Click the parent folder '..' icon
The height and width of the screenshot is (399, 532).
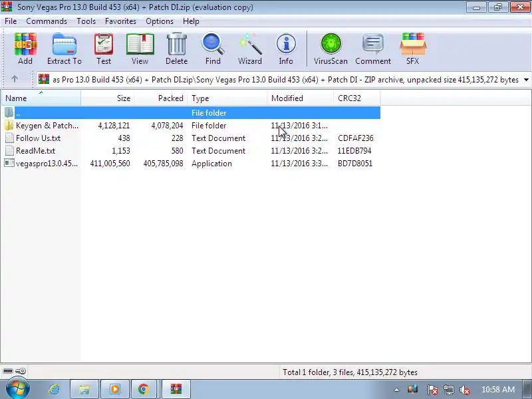(9, 112)
